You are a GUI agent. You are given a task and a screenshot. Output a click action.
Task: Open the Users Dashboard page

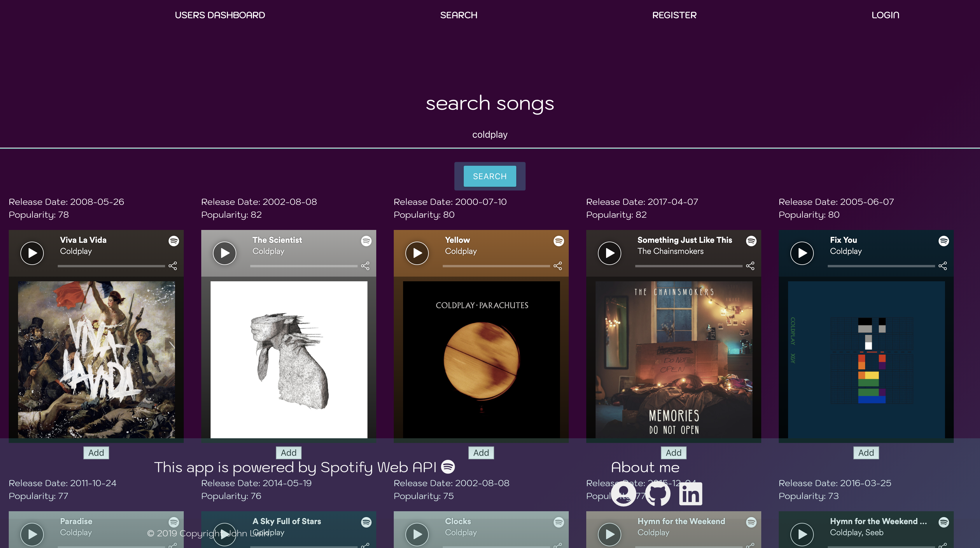click(220, 15)
